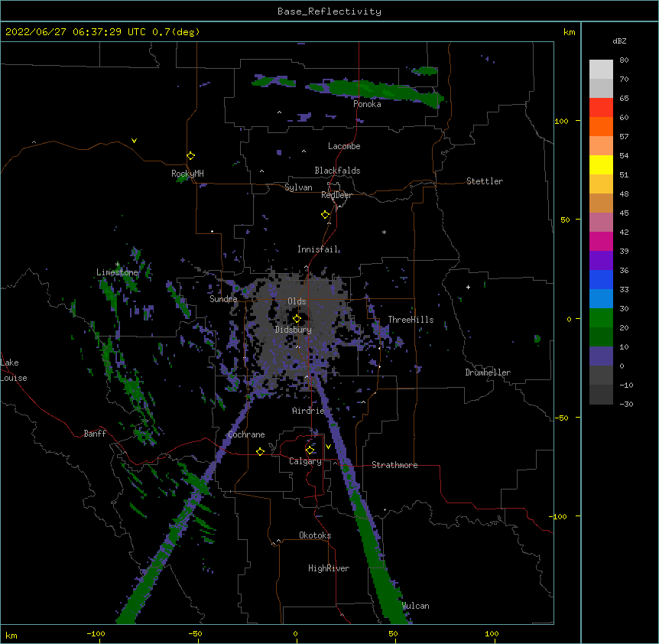Click the white plus marker north of Drumheller
The width and height of the screenshot is (659, 644).
468,287
